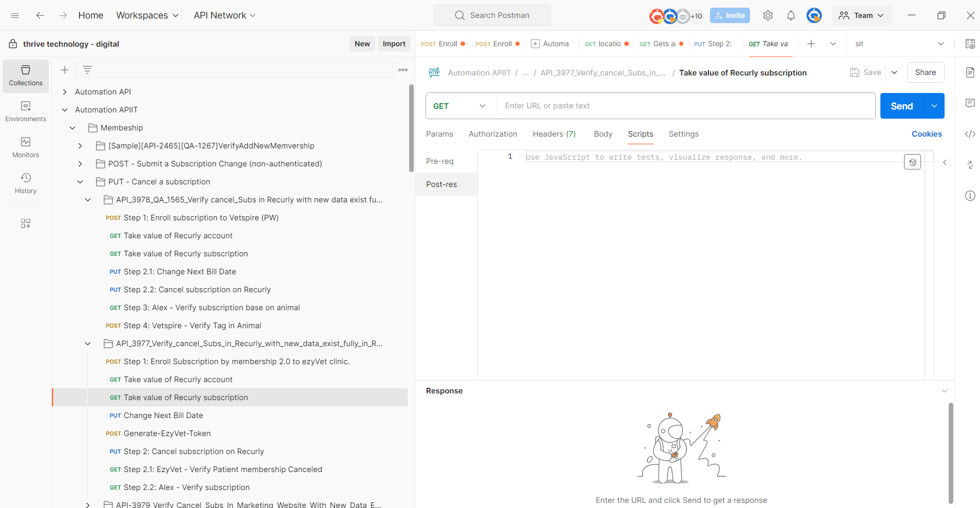The height and width of the screenshot is (508, 980).
Task: Switch to the Headers (7) tab
Action: pyautogui.click(x=554, y=134)
